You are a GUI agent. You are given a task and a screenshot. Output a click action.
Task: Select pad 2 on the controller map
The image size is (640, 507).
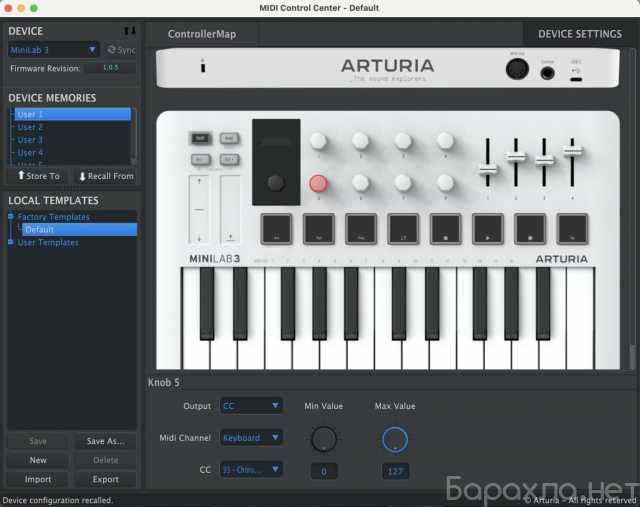coord(319,229)
